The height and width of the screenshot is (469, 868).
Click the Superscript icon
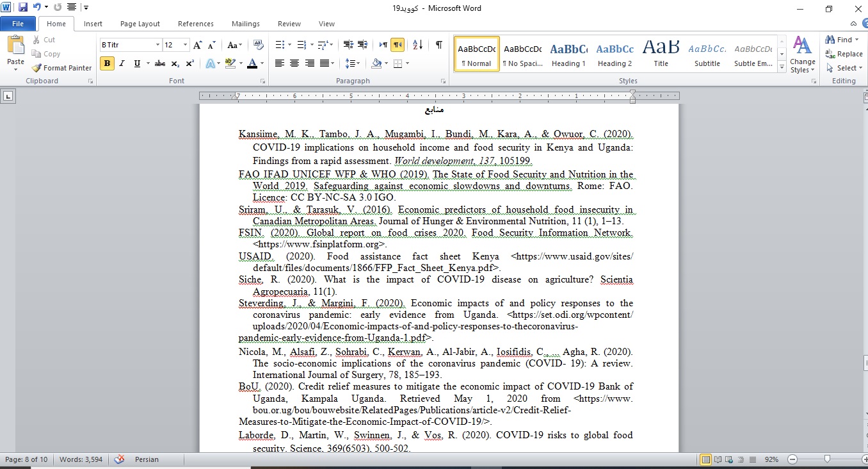(x=190, y=63)
